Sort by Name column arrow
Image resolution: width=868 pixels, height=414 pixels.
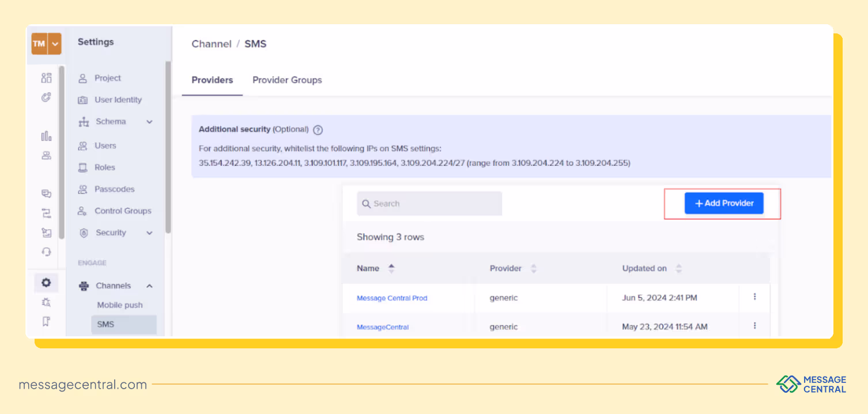click(x=392, y=268)
